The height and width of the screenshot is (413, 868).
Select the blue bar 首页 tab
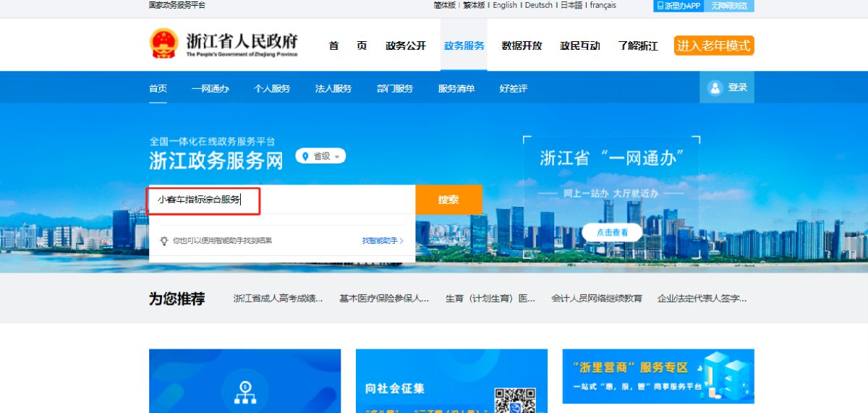tap(158, 88)
